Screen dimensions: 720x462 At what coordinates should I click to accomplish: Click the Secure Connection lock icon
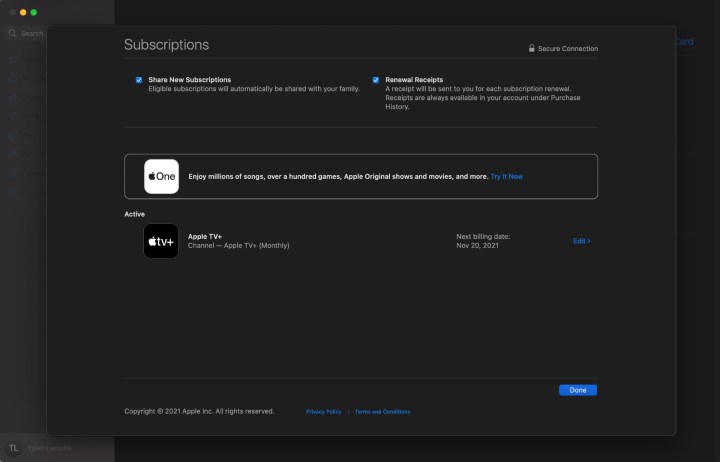pyautogui.click(x=532, y=48)
